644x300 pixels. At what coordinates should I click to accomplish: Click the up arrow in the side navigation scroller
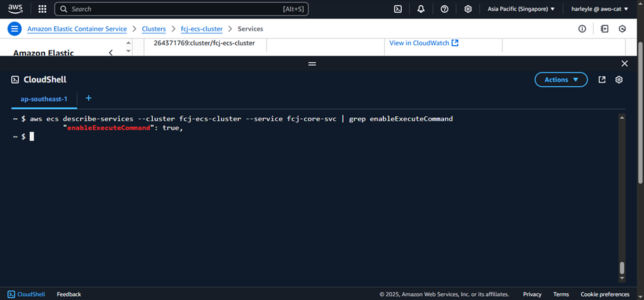(129, 43)
